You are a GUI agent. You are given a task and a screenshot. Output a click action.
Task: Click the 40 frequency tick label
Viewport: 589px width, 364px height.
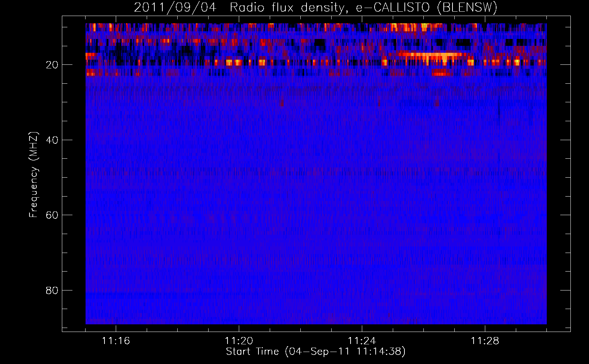click(52, 140)
